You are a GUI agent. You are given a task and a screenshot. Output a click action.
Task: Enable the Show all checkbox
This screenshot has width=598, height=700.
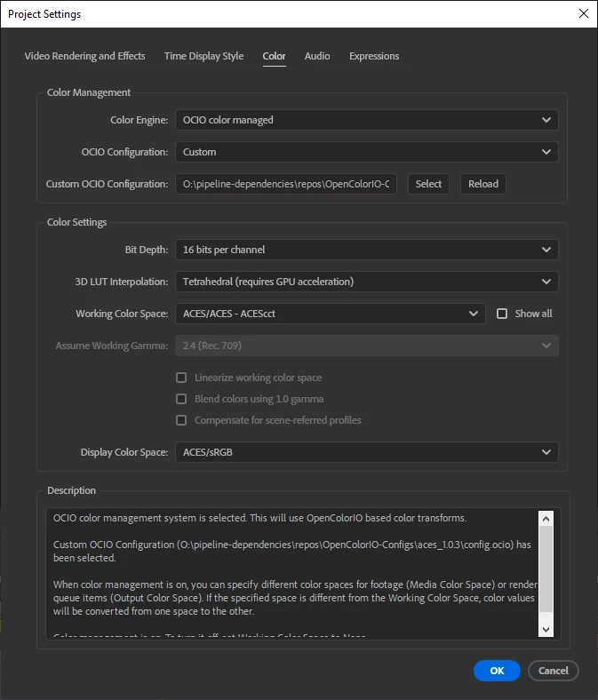click(502, 314)
